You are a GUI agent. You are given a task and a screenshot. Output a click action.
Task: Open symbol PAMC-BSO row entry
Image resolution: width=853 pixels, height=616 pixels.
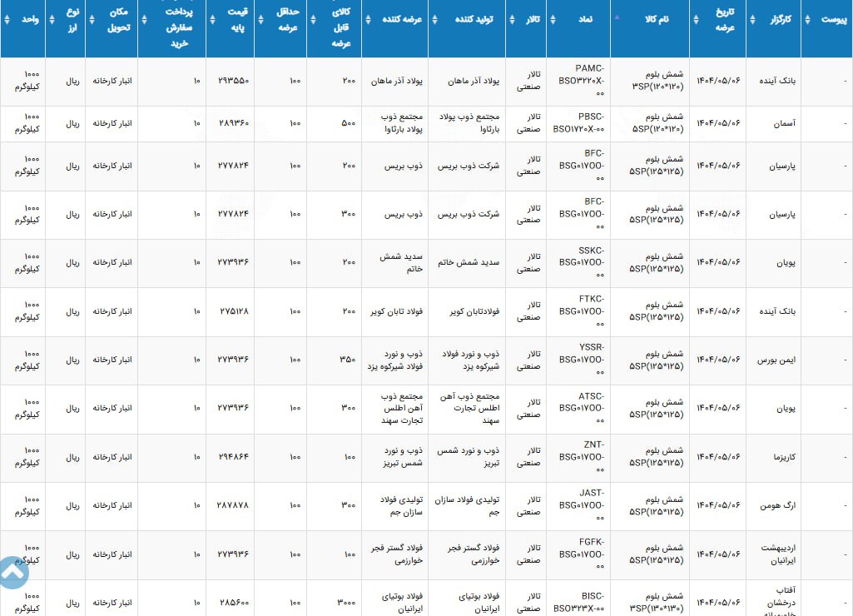(x=582, y=81)
